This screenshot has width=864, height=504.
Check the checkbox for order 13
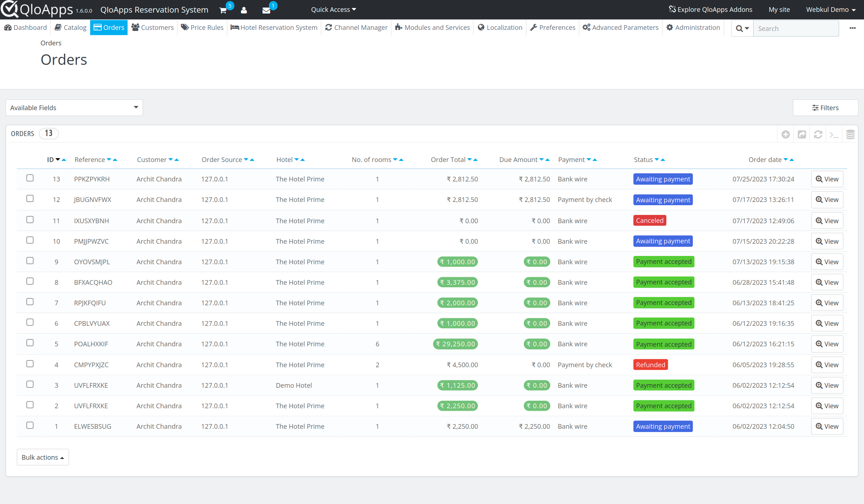point(30,178)
